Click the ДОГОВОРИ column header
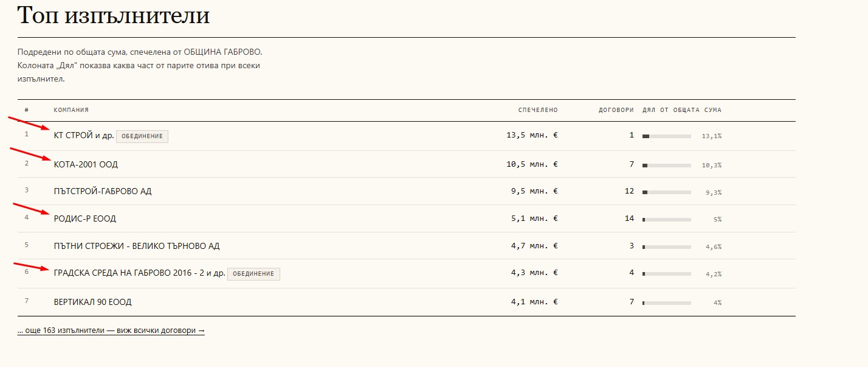The width and height of the screenshot is (868, 367). click(x=616, y=110)
